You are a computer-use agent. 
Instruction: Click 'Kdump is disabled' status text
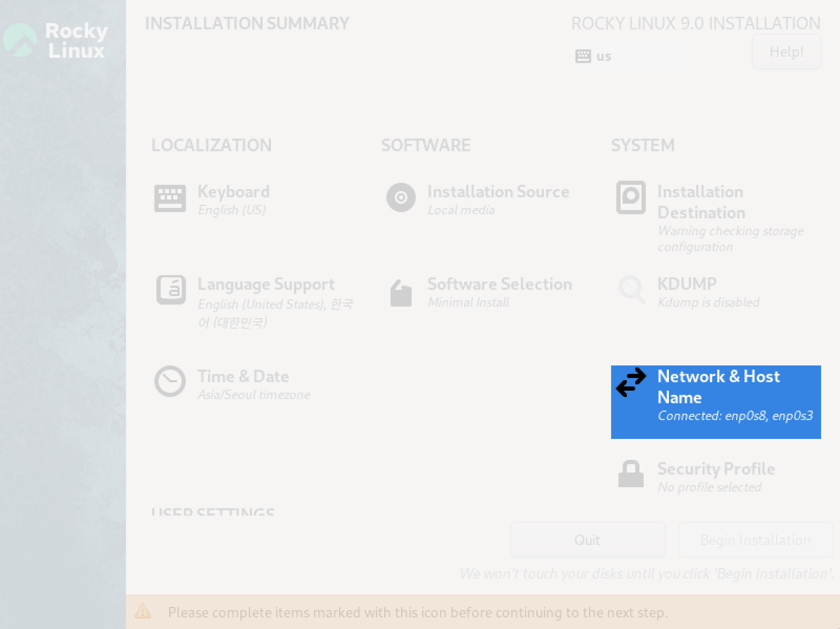[x=708, y=302]
